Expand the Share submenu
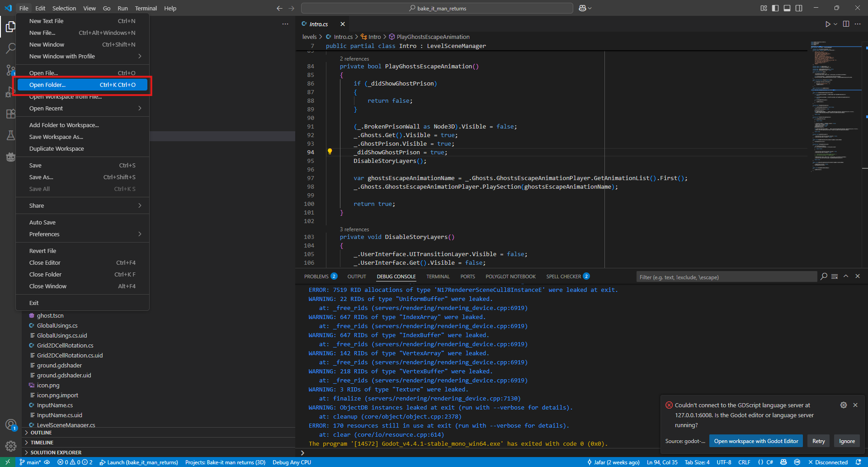 tap(82, 205)
